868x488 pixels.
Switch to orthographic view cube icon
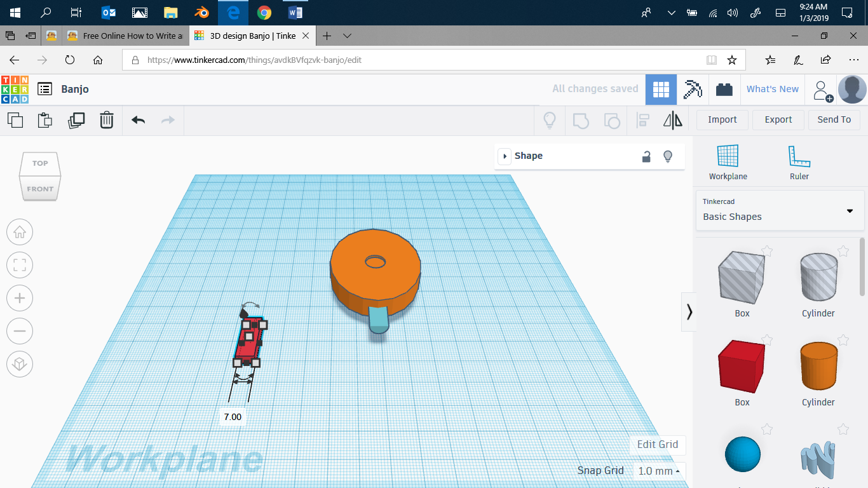coord(20,364)
